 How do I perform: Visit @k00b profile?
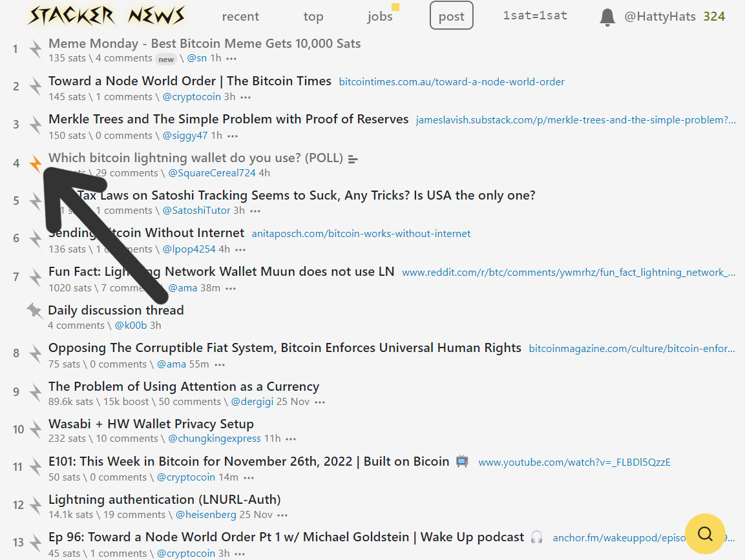click(x=131, y=326)
